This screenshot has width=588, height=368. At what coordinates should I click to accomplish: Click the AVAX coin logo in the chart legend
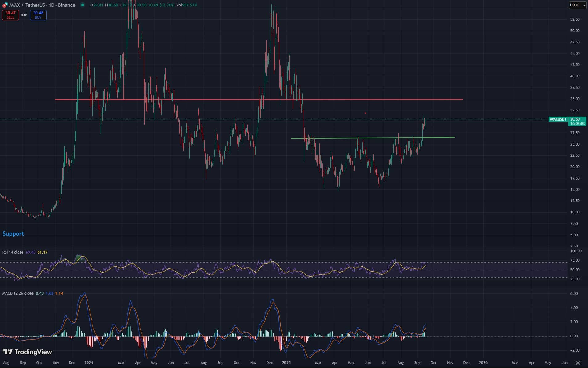[4, 5]
